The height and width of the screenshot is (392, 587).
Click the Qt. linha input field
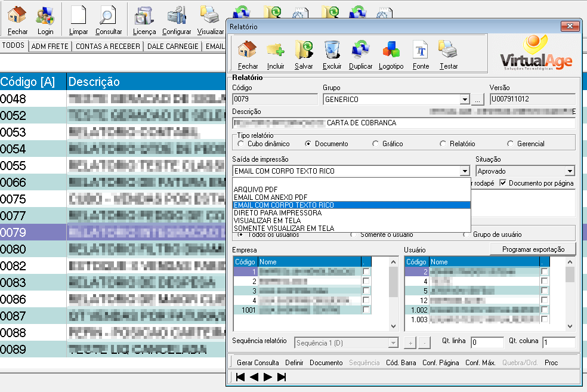click(487, 342)
